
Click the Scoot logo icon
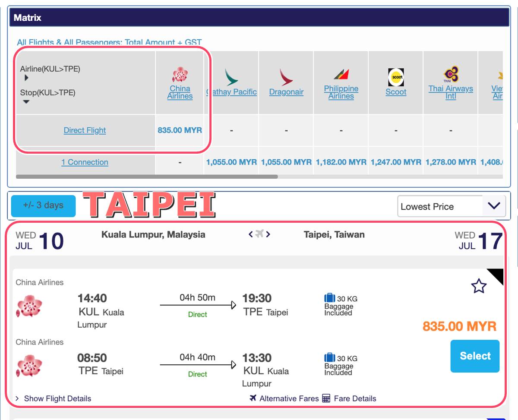click(396, 77)
